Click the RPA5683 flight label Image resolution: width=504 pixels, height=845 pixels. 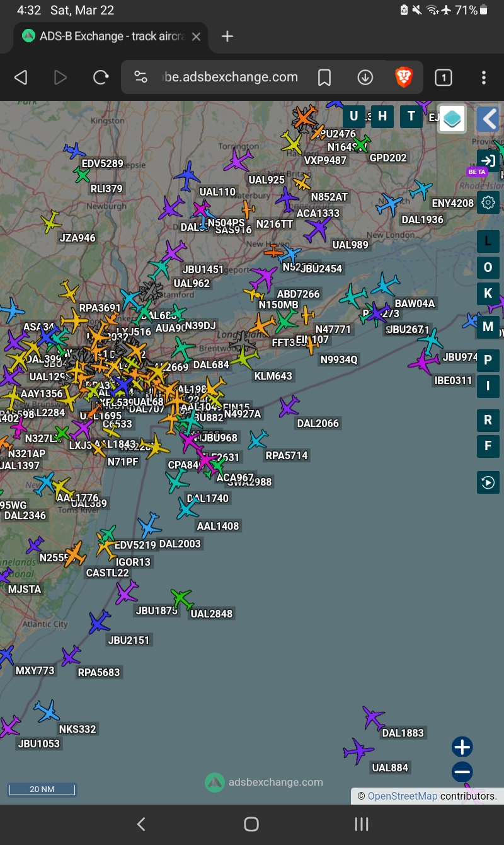[x=99, y=672]
